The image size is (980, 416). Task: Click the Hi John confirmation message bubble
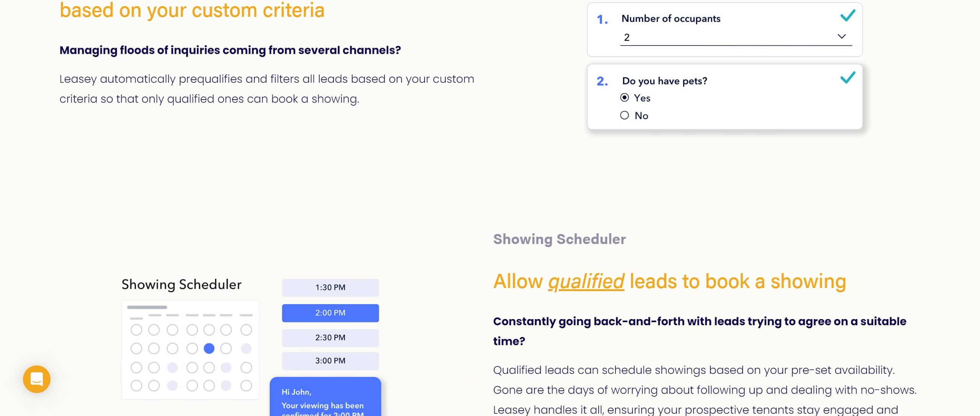coord(325,398)
